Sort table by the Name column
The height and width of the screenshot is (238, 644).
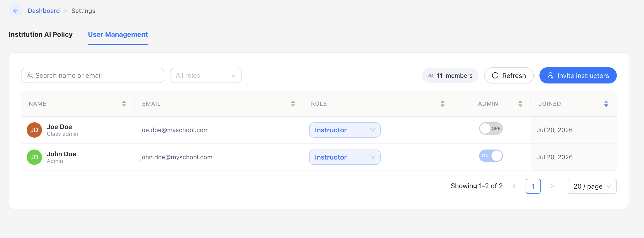[124, 104]
